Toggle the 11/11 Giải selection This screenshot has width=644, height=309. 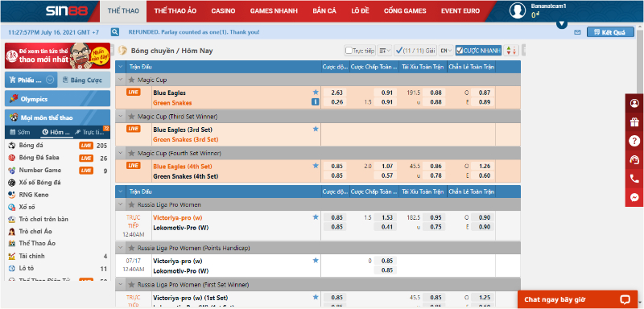click(x=415, y=51)
